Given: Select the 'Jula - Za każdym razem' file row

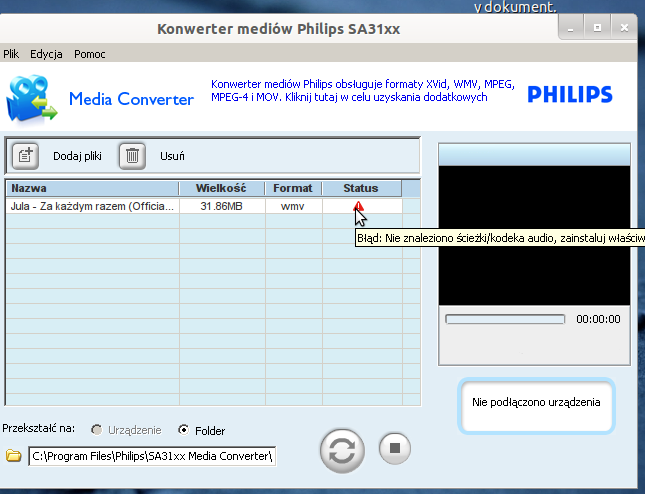Looking at the screenshot, I should (x=204, y=206).
